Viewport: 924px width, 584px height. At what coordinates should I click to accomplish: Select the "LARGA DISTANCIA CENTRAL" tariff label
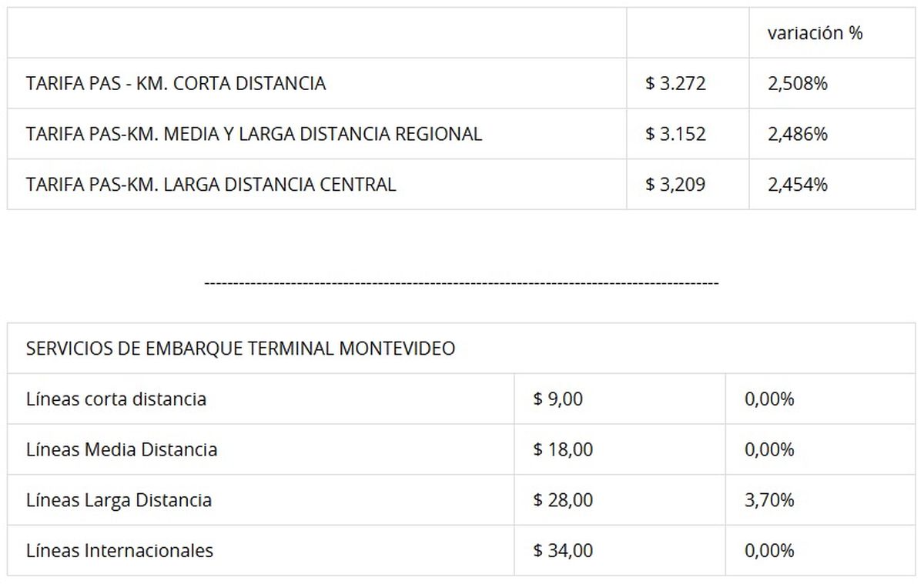tap(210, 185)
